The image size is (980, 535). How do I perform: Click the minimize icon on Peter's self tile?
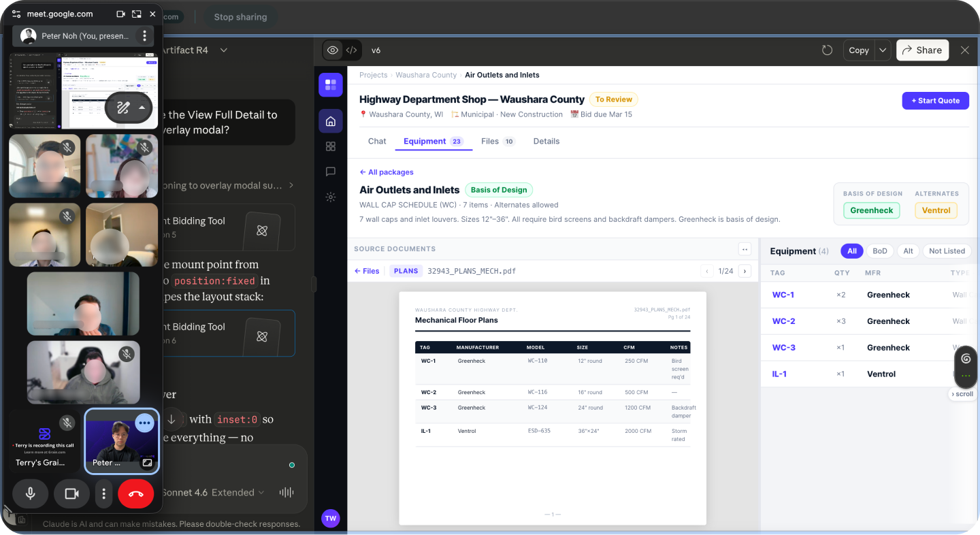click(146, 463)
